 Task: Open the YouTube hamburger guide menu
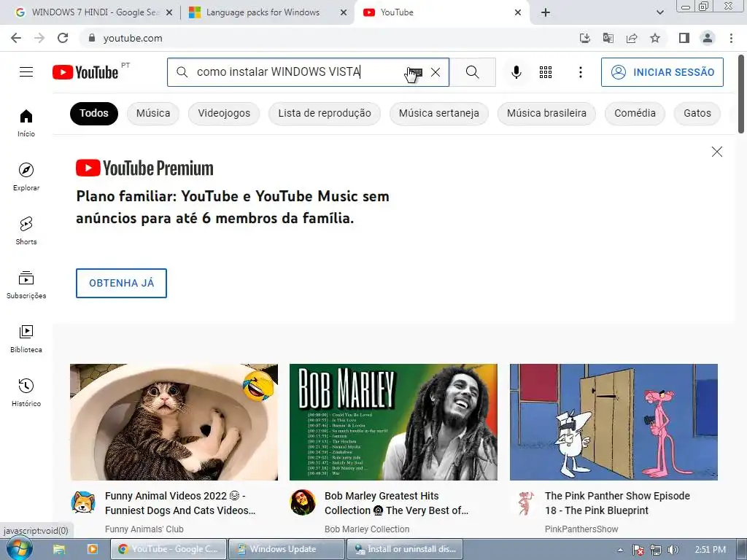[26, 72]
